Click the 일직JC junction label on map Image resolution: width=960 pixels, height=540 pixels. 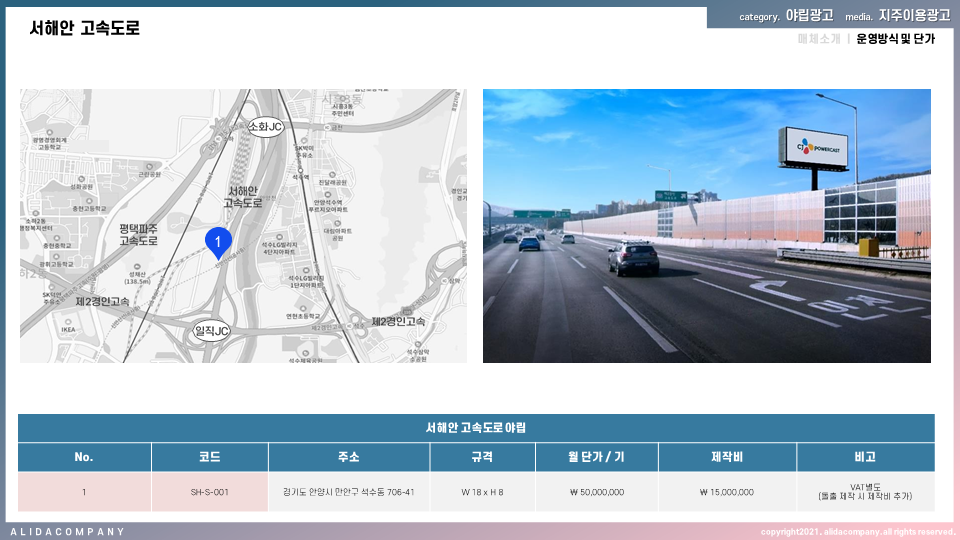(212, 330)
